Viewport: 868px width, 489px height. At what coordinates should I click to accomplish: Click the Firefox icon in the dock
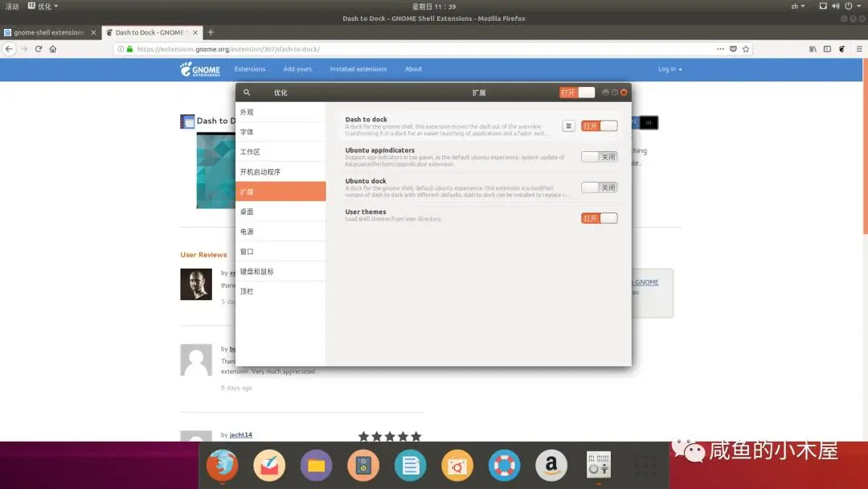[223, 466]
